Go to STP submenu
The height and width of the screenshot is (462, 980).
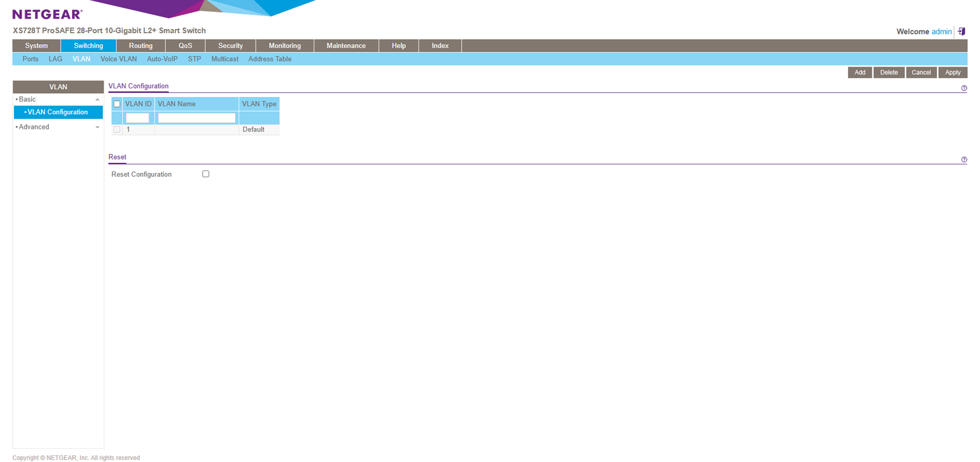click(194, 59)
